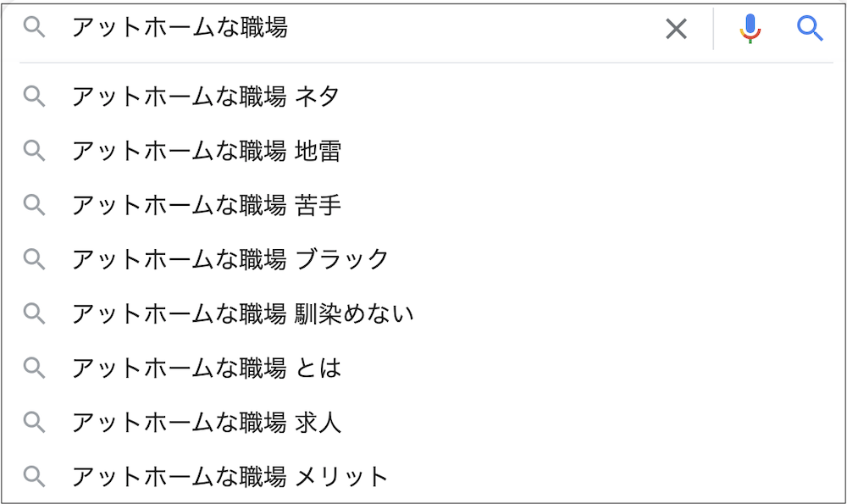Click magnifier icon beside 馴染めない suggestion

tap(34, 314)
